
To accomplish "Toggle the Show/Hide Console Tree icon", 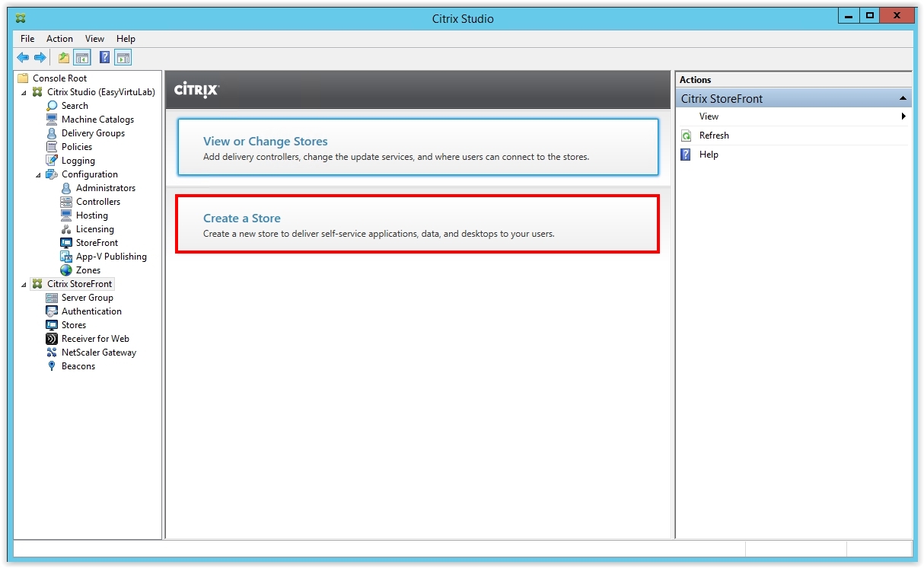I will pyautogui.click(x=82, y=57).
